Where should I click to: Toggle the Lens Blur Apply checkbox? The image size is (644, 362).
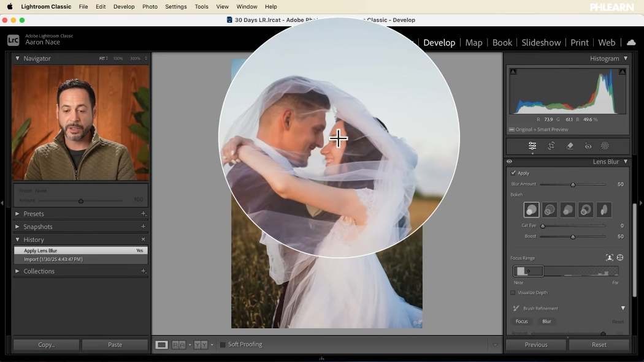click(513, 173)
